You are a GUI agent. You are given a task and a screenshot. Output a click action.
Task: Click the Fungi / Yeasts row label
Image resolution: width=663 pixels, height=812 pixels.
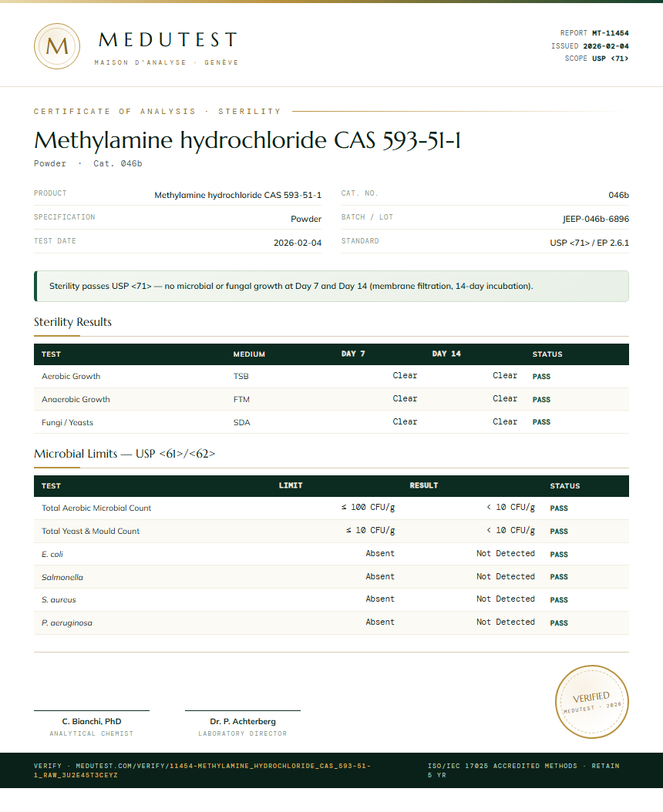click(x=67, y=423)
